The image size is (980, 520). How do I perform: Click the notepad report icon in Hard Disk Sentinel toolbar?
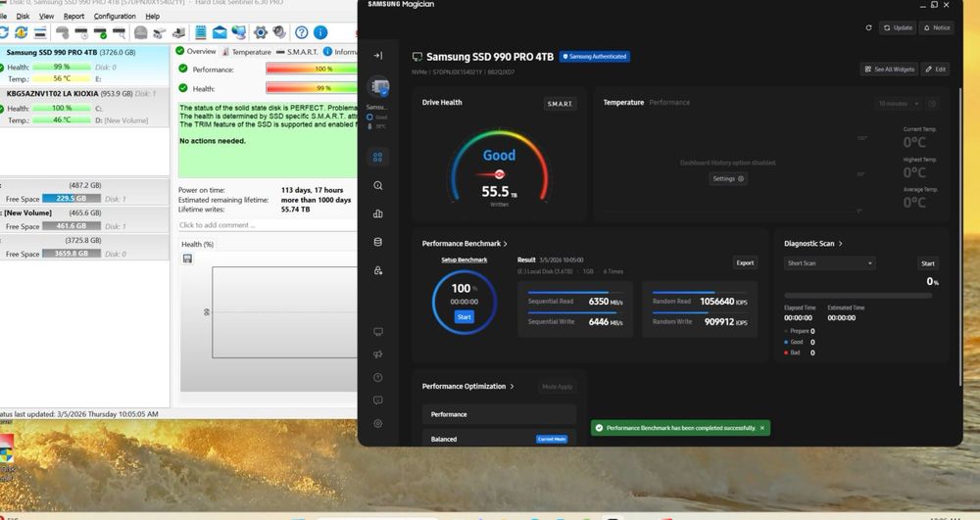[201, 32]
